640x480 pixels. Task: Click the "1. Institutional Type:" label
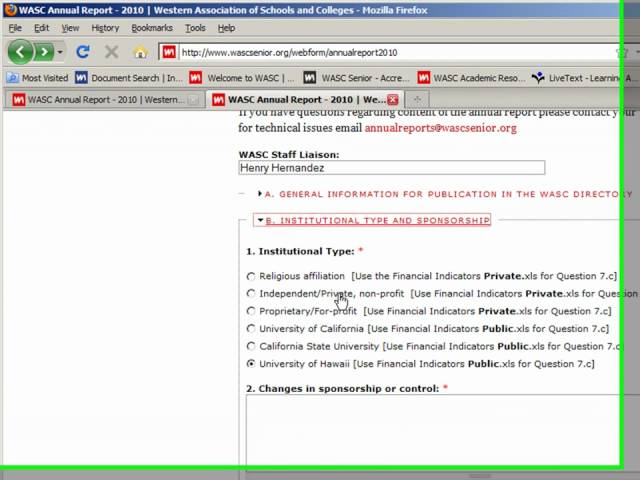tap(300, 251)
